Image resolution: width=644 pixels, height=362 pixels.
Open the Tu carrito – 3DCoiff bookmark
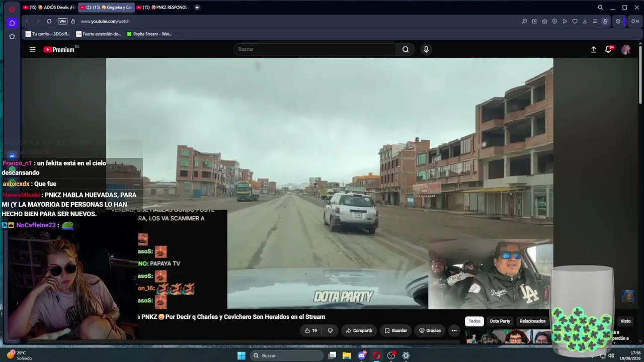pyautogui.click(x=48, y=34)
